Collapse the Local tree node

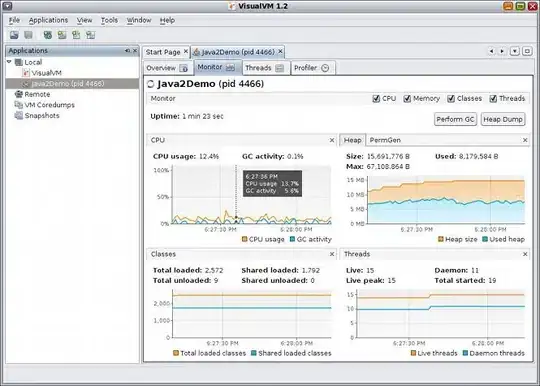click(9, 62)
